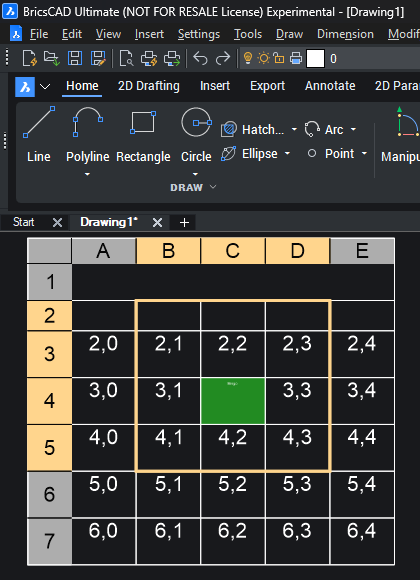
Task: Open the Settings menu
Action: click(x=199, y=34)
